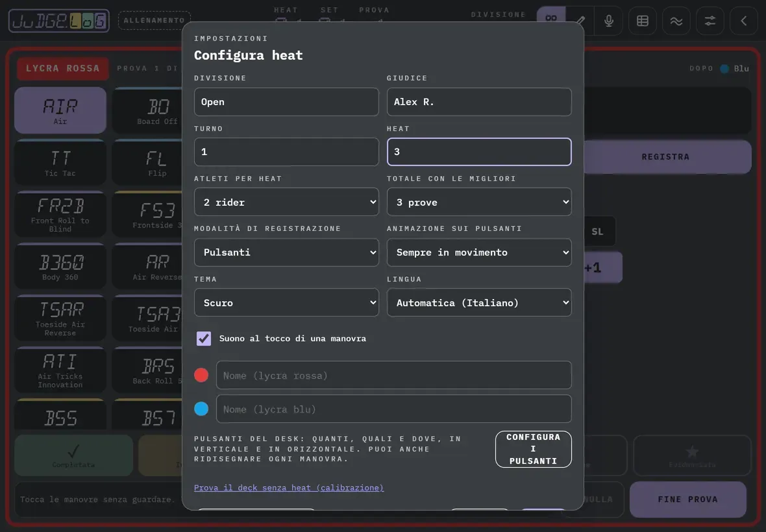766x532 pixels.
Task: Tap the TSAR Toeside Air Reverse button
Action: coord(60,318)
